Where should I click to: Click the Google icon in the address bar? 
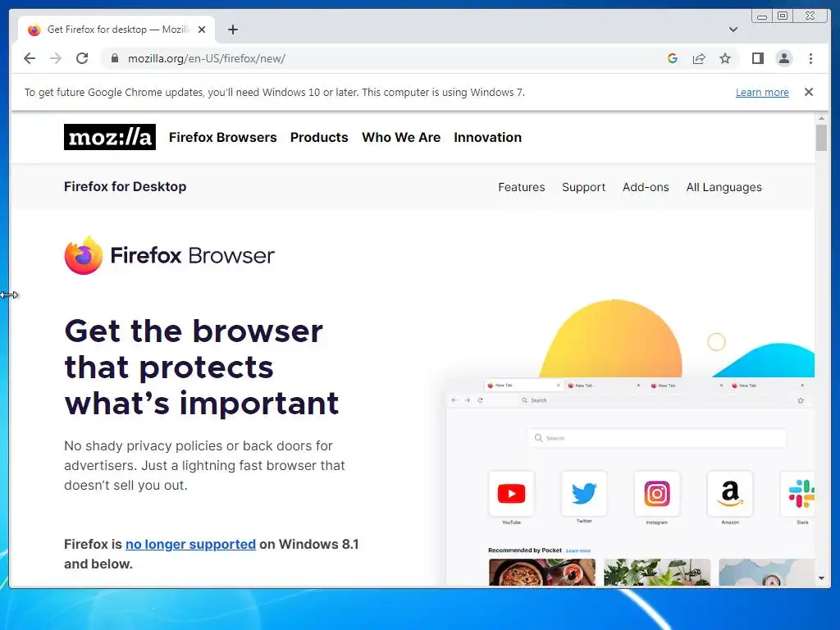pos(673,58)
